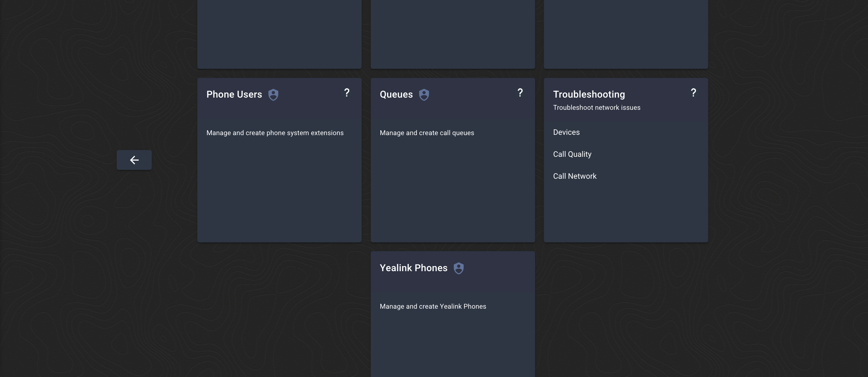Click the shield icon beside Queues

tap(424, 95)
